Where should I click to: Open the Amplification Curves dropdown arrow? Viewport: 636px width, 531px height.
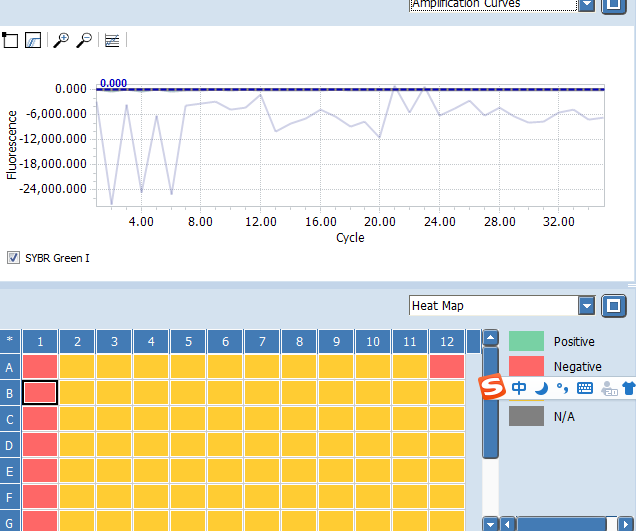(x=587, y=5)
